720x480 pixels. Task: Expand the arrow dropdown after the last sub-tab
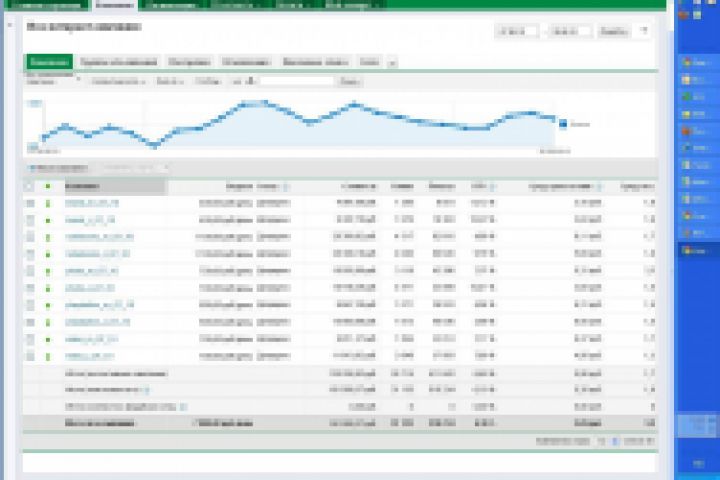coord(392,63)
